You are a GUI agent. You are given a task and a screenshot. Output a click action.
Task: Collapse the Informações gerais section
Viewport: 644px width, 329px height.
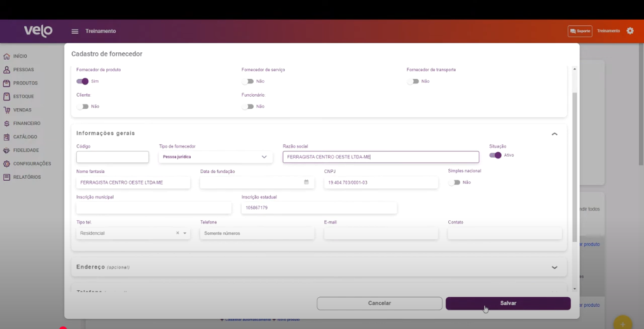click(x=554, y=134)
